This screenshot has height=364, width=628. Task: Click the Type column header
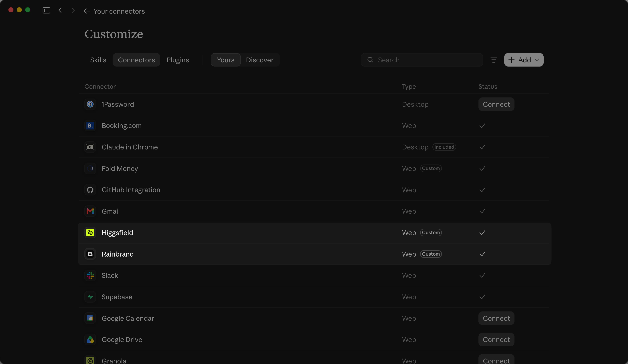409,86
